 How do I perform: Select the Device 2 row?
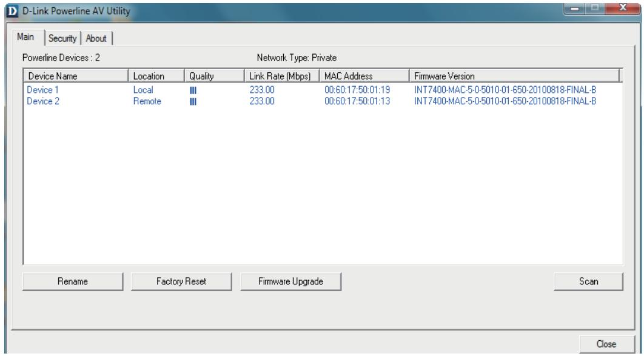323,101
